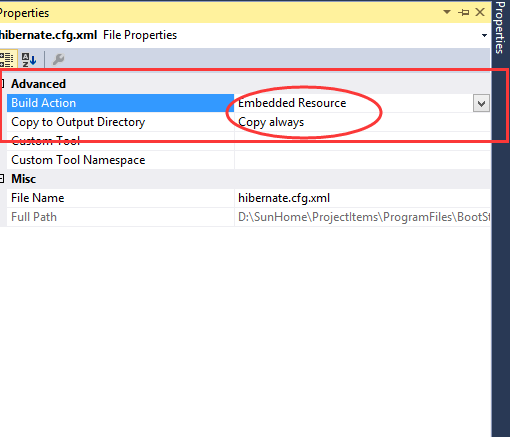The image size is (510, 437).
Task: Close the Properties panel
Action: coord(480,12)
